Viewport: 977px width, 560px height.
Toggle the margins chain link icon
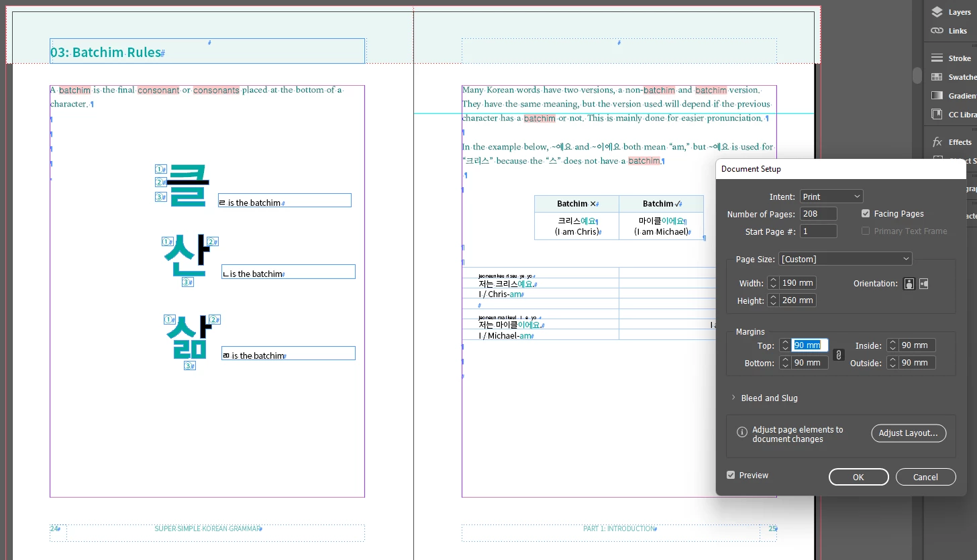(839, 355)
